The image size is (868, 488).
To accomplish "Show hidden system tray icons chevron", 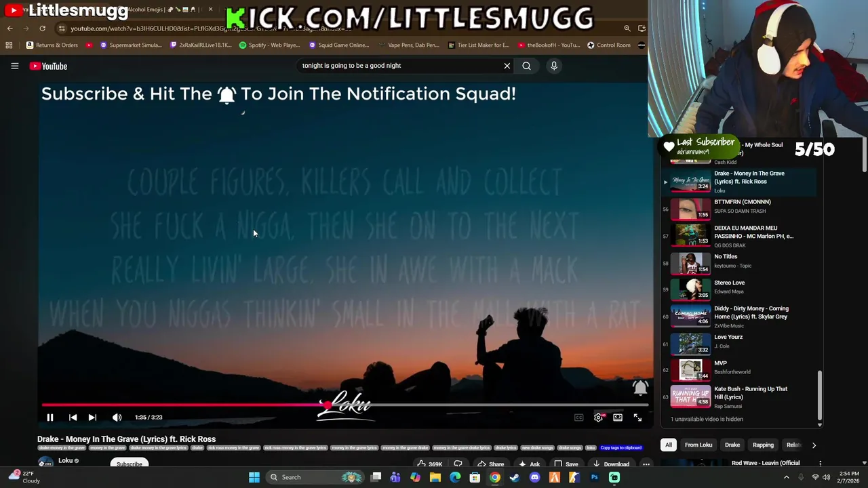I will tap(786, 477).
